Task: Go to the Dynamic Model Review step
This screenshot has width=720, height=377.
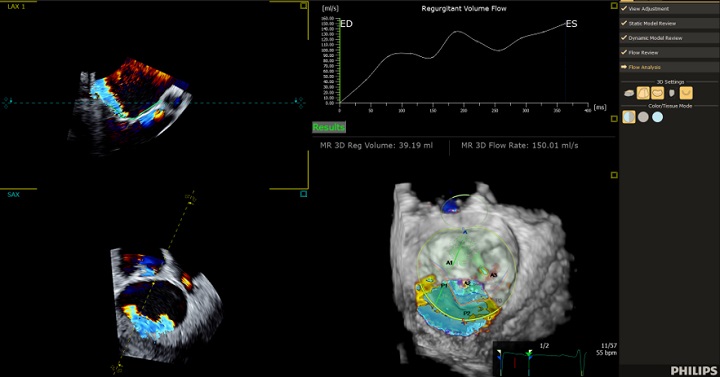Action: point(669,38)
